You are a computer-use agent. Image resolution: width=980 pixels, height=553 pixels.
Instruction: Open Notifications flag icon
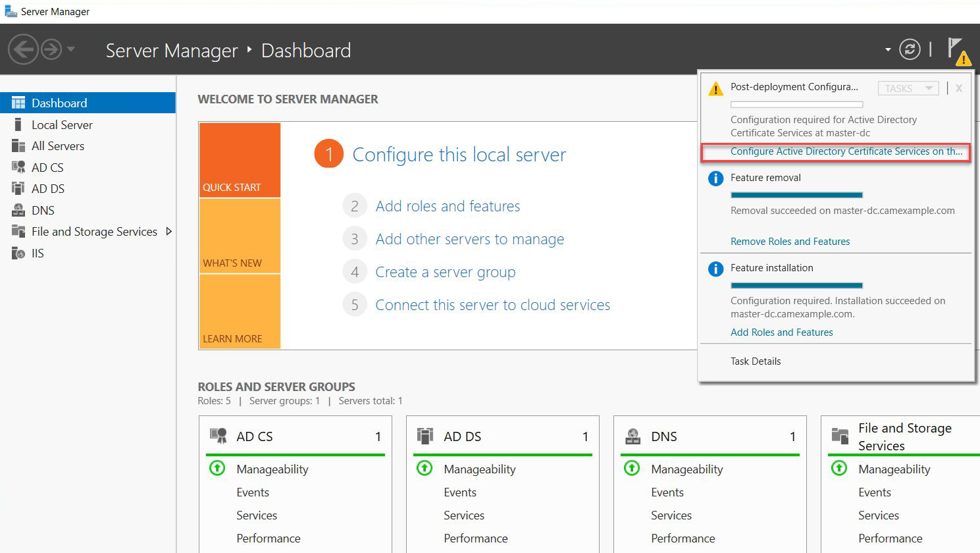[958, 51]
